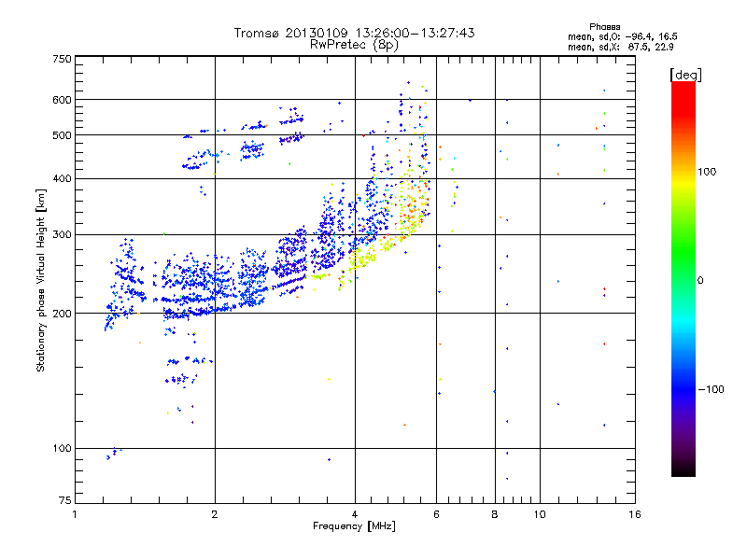Click the "10" frequency axis label
This screenshot has height=560, width=747.
[540, 514]
